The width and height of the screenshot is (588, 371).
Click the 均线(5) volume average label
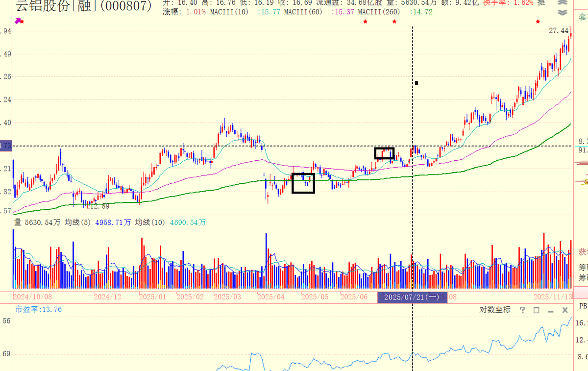tap(78, 223)
